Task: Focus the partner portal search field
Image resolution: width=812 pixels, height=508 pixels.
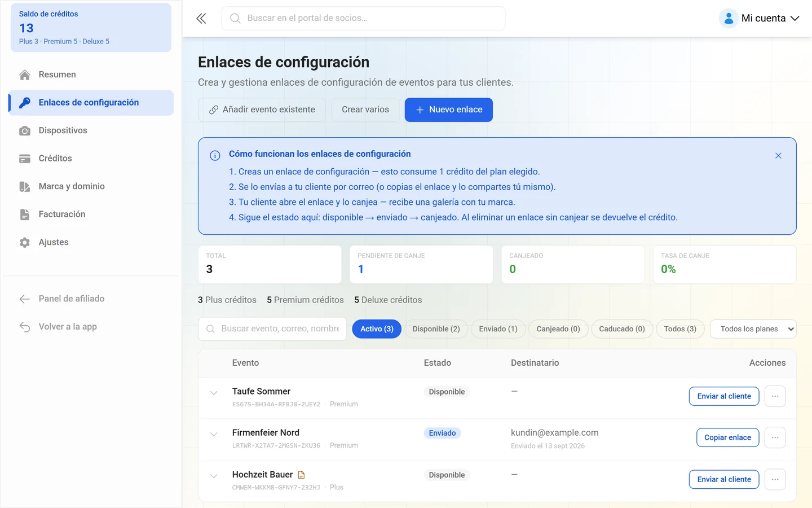Action: pyautogui.click(x=363, y=19)
